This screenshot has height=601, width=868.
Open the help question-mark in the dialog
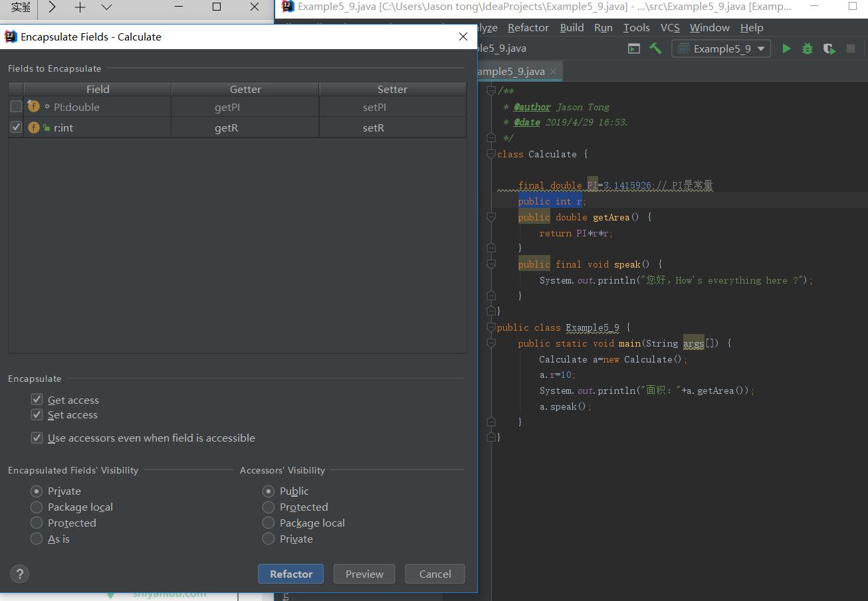[x=19, y=574]
